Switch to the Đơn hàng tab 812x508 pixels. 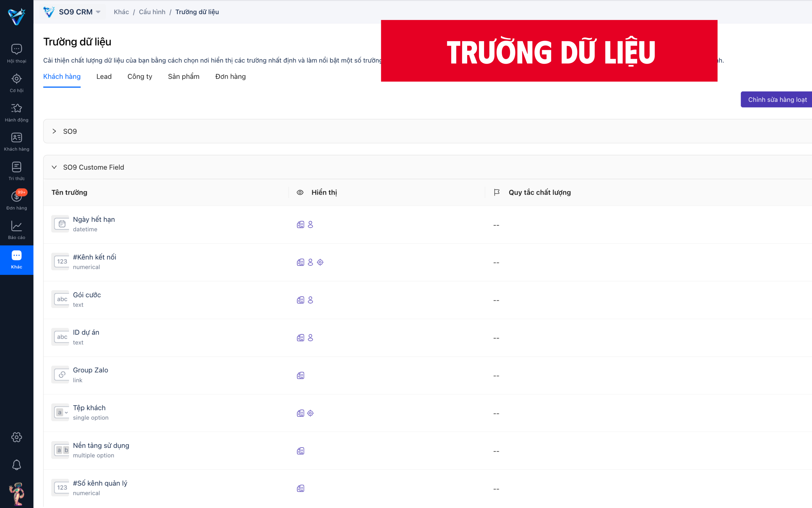(231, 76)
